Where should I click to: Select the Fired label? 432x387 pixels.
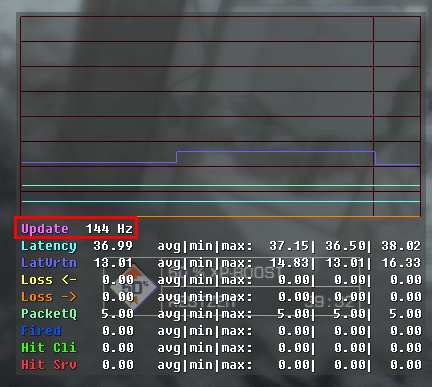point(41,331)
